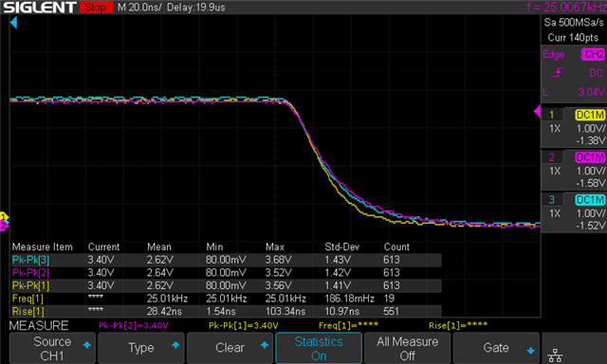The width and height of the screenshot is (607, 364).
Task: Click the Sa 500MSa/s sample rate readout
Action: click(x=574, y=23)
